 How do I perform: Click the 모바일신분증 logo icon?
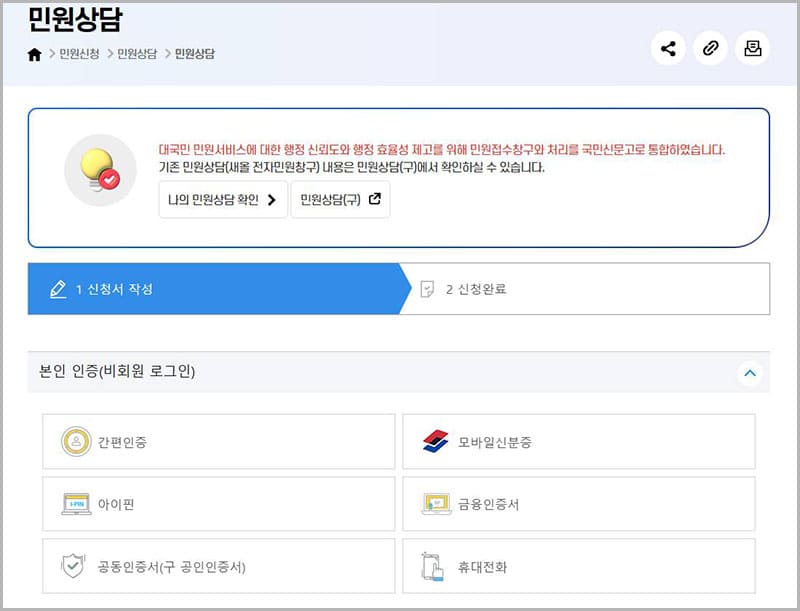click(x=436, y=441)
